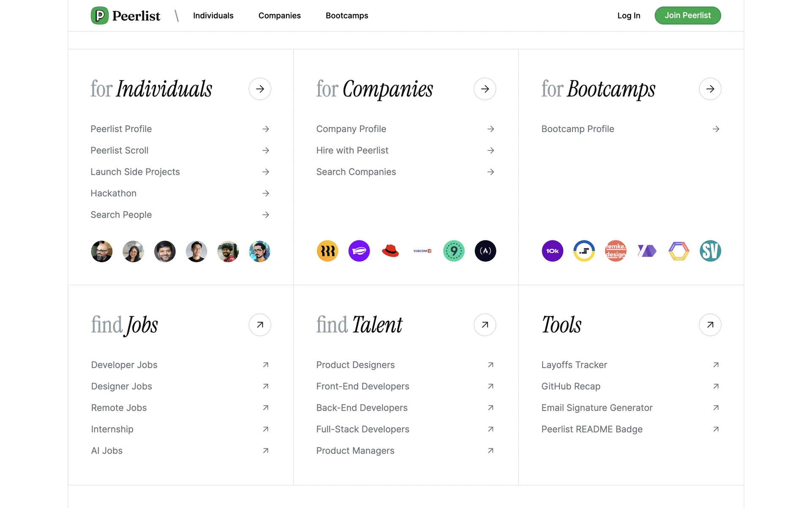Click the red hat company logo
Viewport: 812px width, 508px height.
coord(390,251)
